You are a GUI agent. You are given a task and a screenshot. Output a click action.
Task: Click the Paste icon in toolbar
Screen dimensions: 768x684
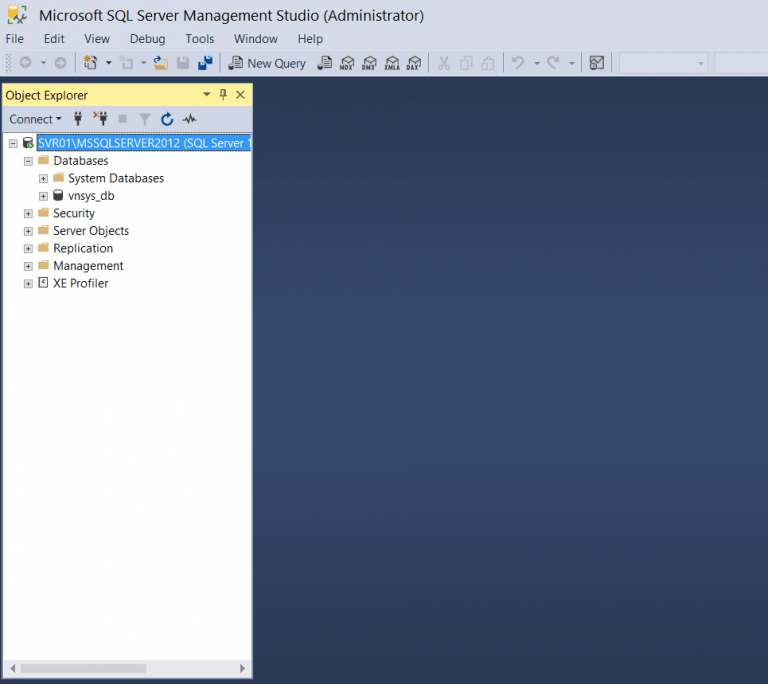pos(488,63)
